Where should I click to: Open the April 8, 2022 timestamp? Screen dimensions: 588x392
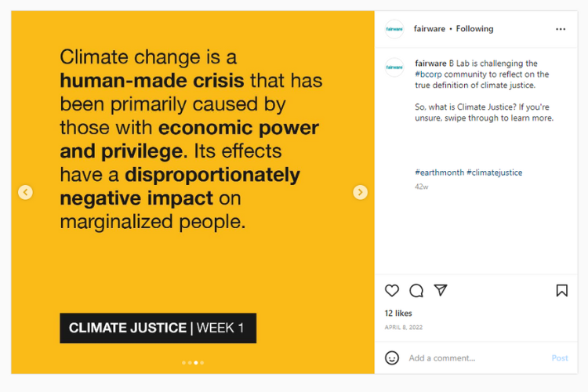(404, 328)
